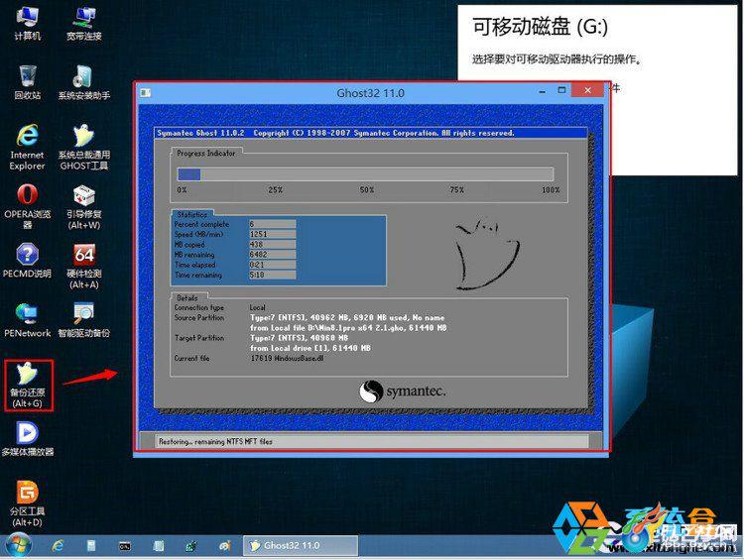744x560 pixels.
Task: Close the Ghost32 11.0 window
Action: click(587, 90)
